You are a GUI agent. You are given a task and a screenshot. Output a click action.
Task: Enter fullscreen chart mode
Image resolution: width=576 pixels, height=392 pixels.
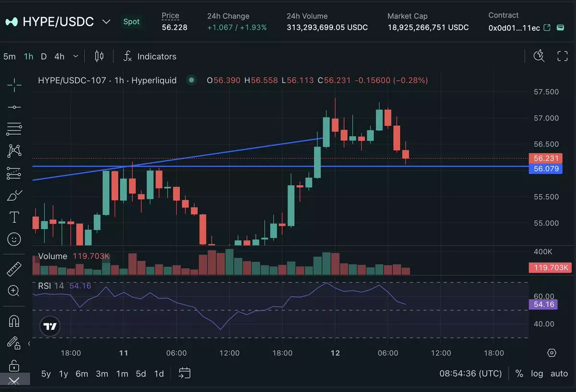point(562,56)
